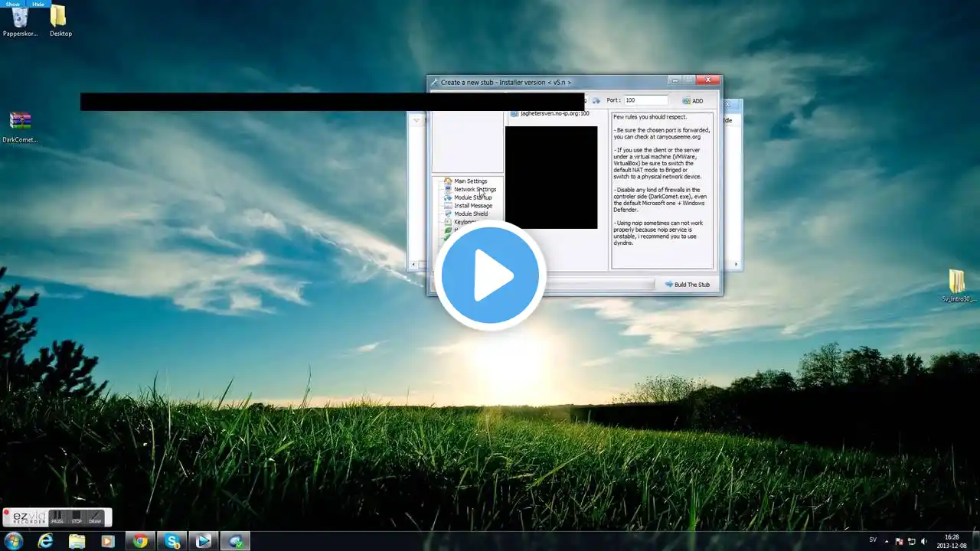Open Windows Explorer folder icon in taskbar
The height and width of the screenshot is (551, 980).
[x=77, y=541]
